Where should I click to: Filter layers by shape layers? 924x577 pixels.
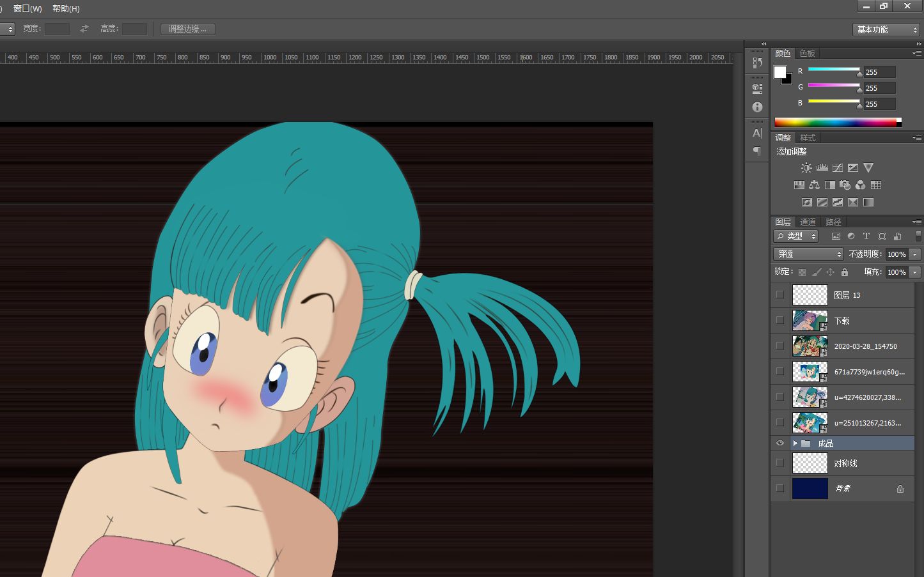point(882,236)
